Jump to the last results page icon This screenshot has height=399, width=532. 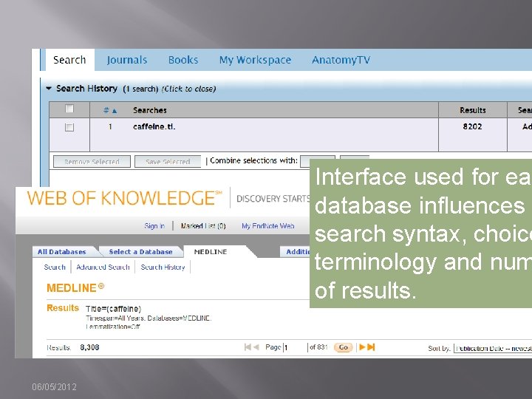pyautogui.click(x=371, y=347)
